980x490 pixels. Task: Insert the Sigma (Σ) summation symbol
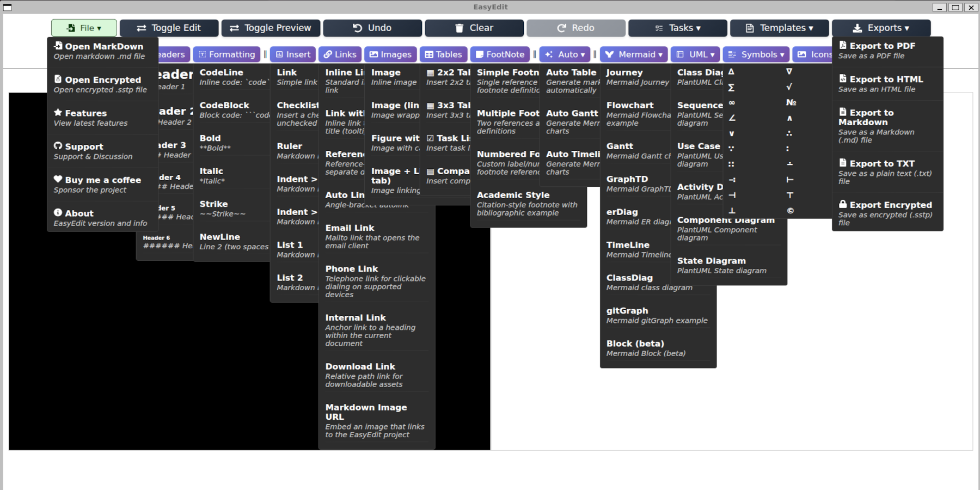[731, 87]
